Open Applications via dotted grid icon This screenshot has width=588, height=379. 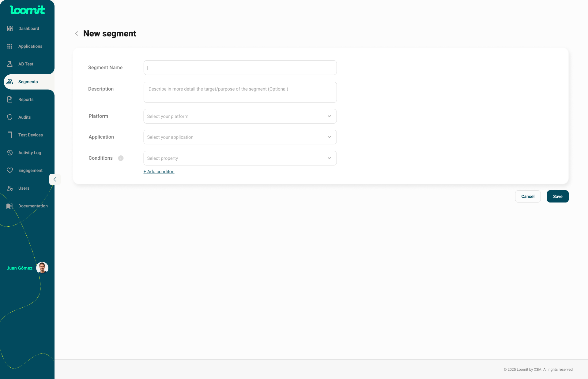pos(10,46)
